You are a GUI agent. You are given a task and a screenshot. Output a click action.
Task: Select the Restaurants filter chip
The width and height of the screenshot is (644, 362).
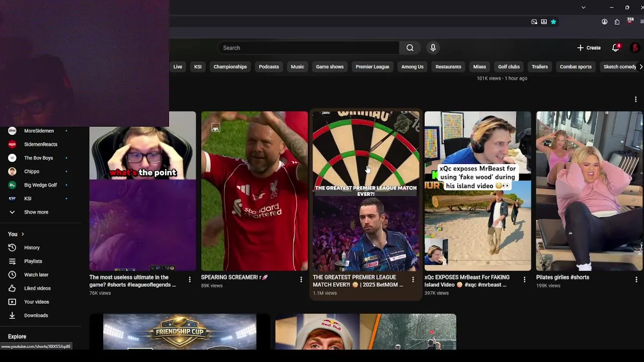(x=448, y=66)
